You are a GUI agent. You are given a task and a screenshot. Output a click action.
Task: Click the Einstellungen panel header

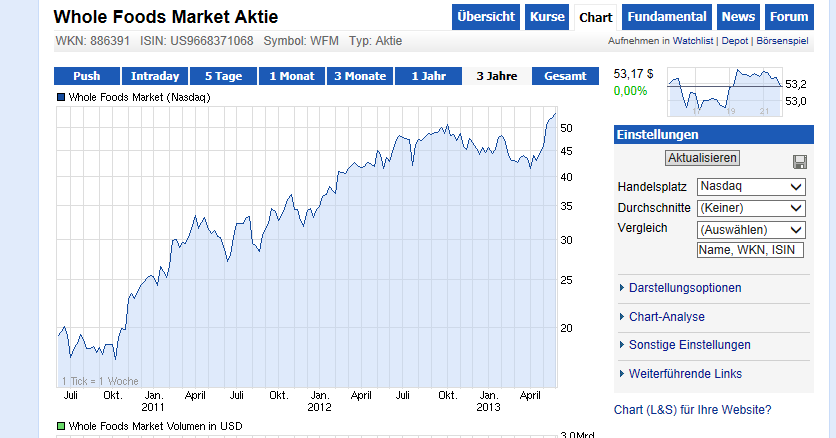[714, 135]
